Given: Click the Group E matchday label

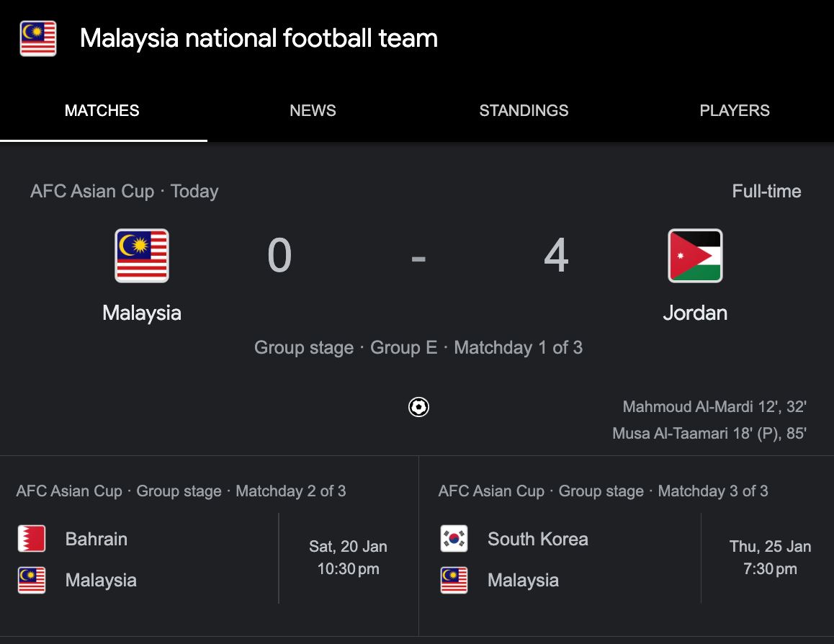Looking at the screenshot, I should point(418,347).
